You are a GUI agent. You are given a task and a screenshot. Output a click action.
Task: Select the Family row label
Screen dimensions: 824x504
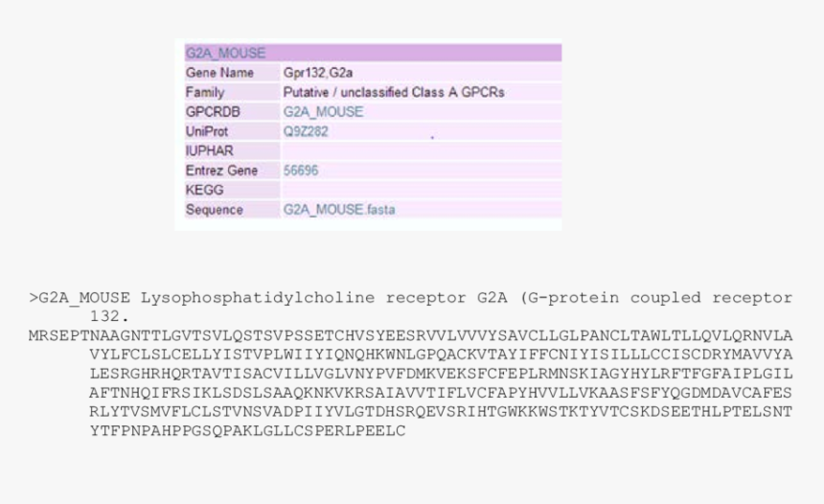(x=205, y=93)
